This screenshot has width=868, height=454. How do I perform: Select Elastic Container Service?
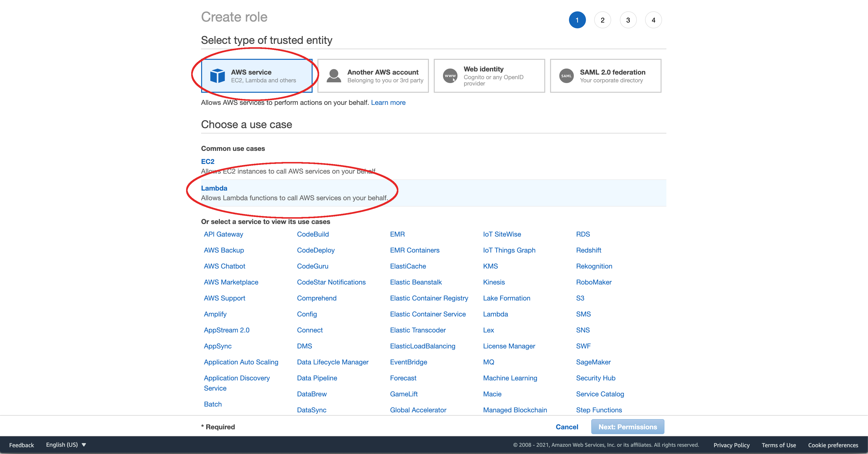[x=428, y=314]
